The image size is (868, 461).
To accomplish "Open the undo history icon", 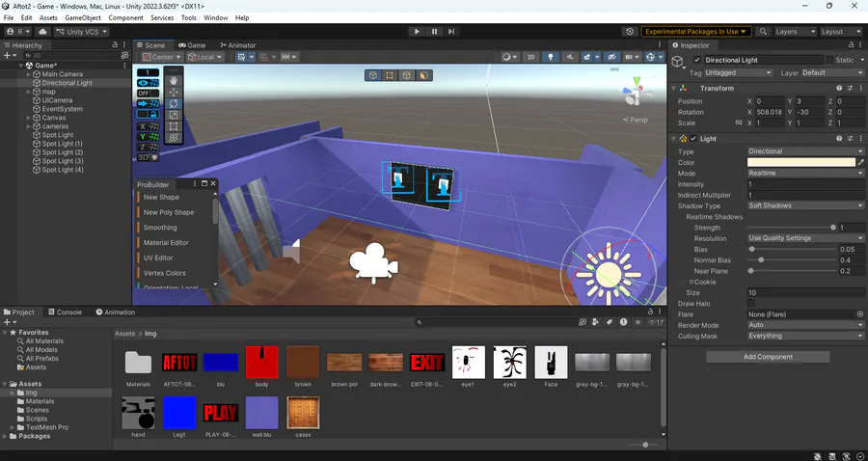I will tap(630, 32).
